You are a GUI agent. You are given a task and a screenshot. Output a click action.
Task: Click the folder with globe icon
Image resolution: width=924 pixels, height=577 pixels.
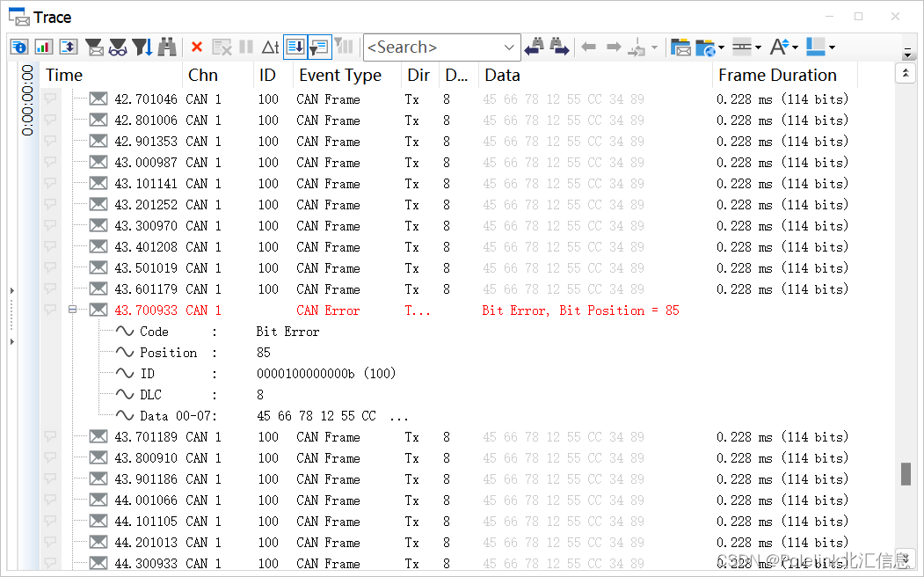click(x=705, y=47)
